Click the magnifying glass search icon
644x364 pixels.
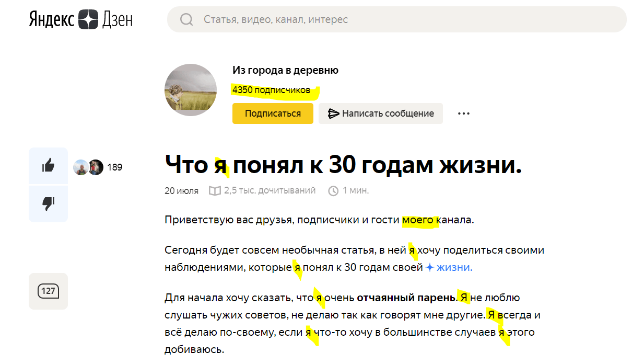186,19
